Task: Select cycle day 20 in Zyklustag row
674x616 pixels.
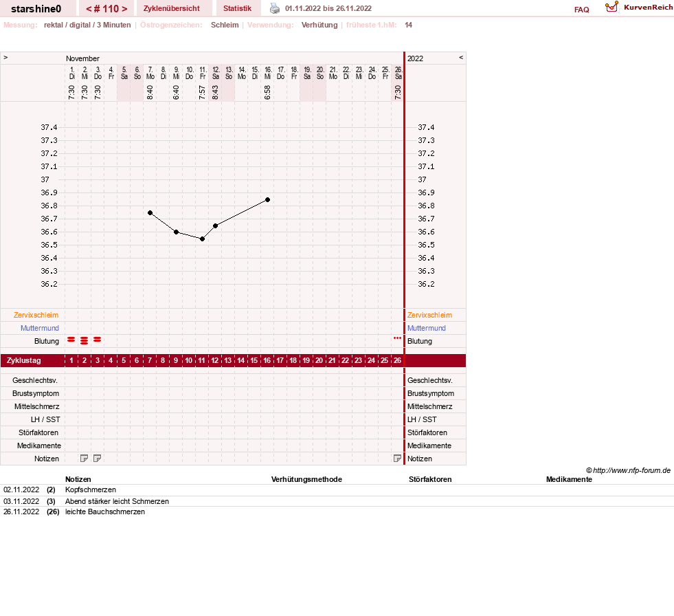Action: pos(319,360)
